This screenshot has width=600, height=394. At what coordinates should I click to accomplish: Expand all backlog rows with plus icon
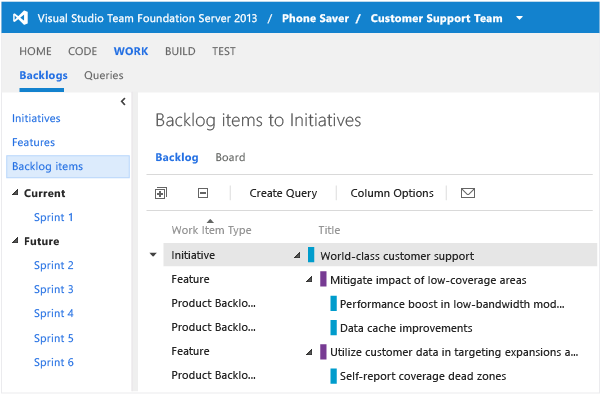[x=161, y=193]
